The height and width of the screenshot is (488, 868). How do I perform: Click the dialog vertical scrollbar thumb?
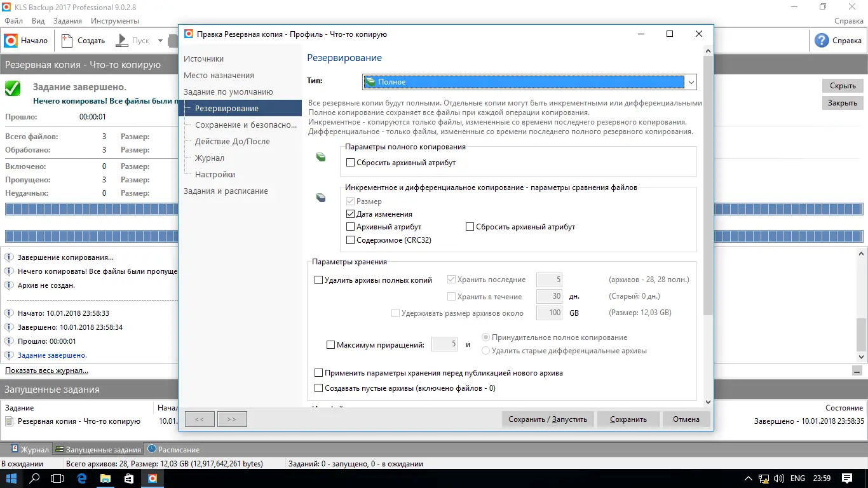click(x=709, y=186)
